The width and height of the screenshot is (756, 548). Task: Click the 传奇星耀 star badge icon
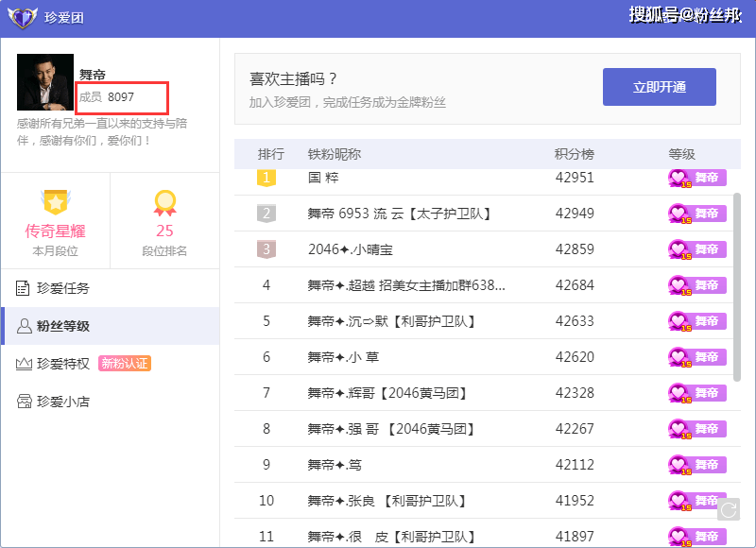click(55, 202)
